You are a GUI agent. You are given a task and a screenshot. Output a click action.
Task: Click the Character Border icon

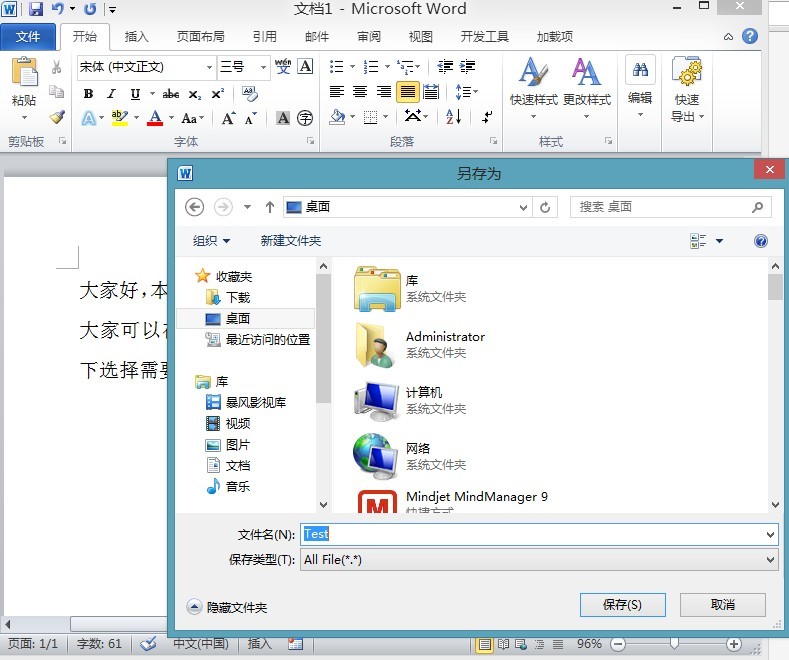(305, 66)
